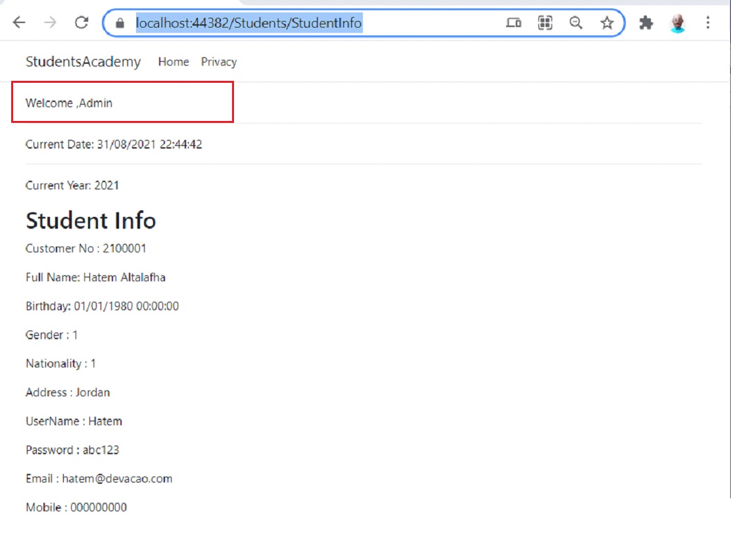The height and width of the screenshot is (560, 731).
Task: Bookmark this page with the star icon
Action: click(607, 22)
